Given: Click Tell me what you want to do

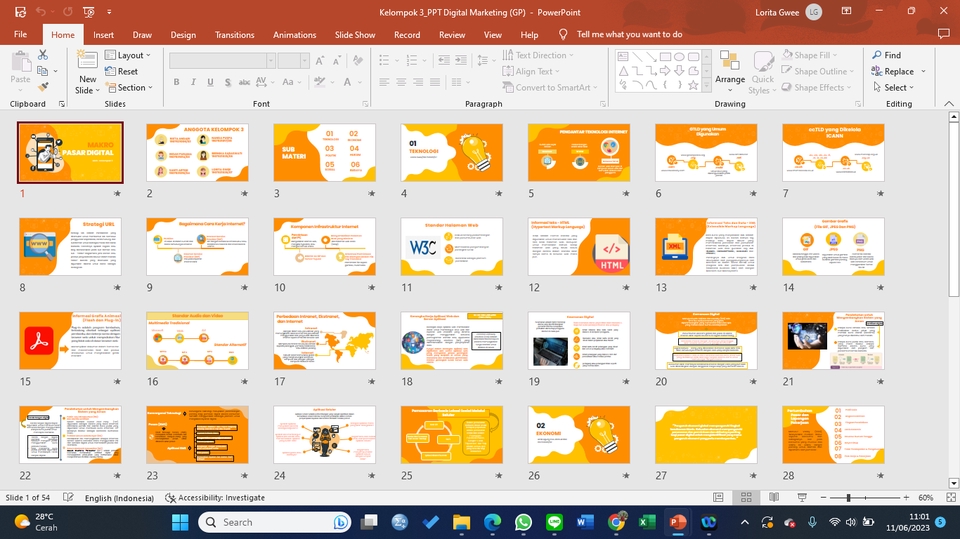Looking at the screenshot, I should (629, 34).
